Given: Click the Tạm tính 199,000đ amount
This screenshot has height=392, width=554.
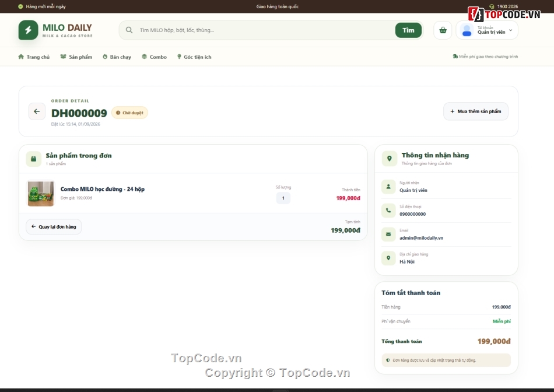Looking at the screenshot, I should click(x=346, y=230).
